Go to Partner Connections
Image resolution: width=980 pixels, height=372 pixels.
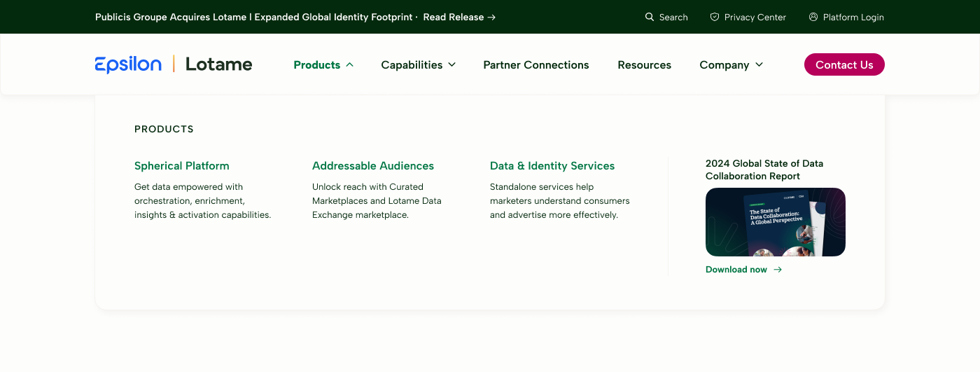[x=536, y=64]
